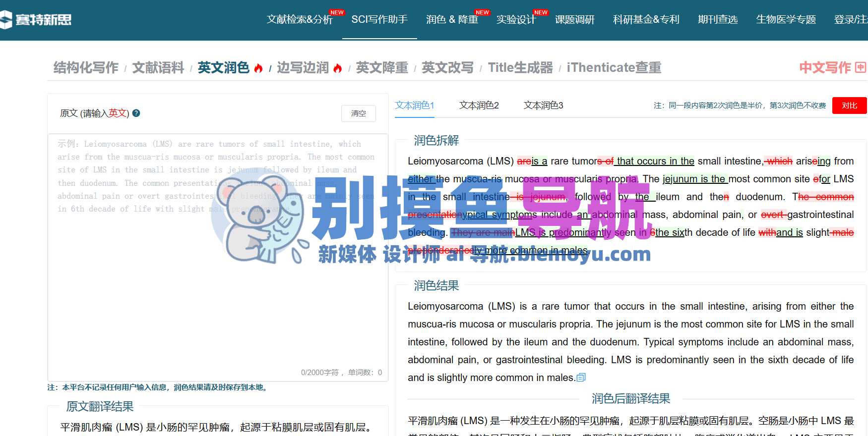Open the help icon next to 原文 label
The height and width of the screenshot is (436, 868).
[136, 113]
